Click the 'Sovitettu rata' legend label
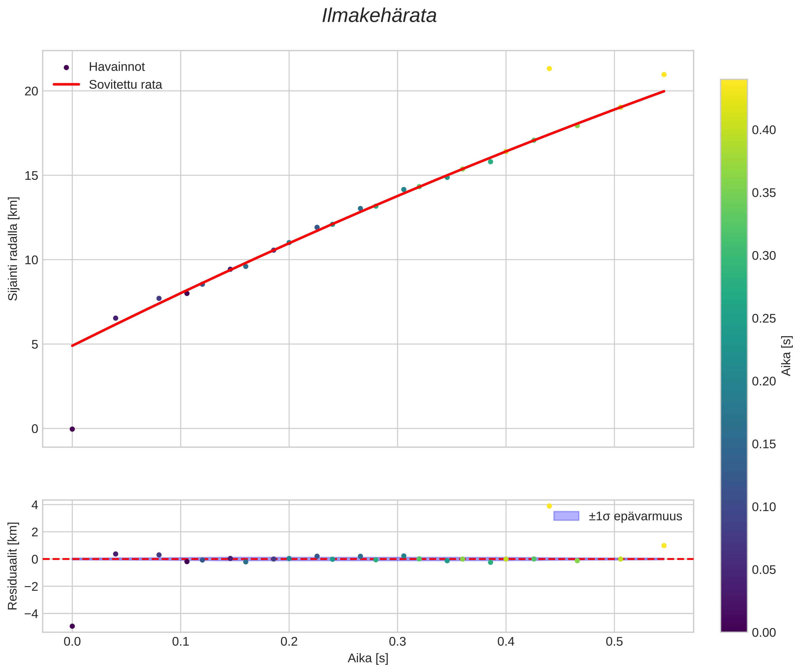 point(125,85)
